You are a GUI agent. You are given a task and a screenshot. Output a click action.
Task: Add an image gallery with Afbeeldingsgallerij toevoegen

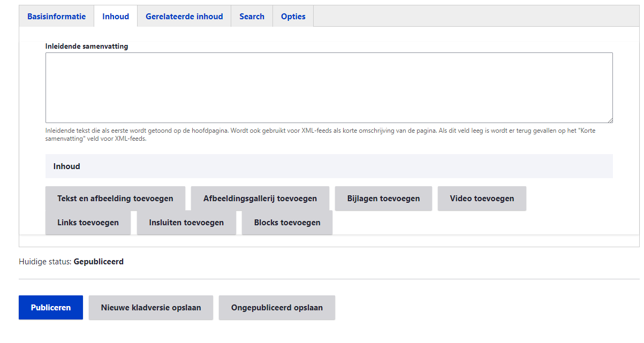pyautogui.click(x=260, y=199)
